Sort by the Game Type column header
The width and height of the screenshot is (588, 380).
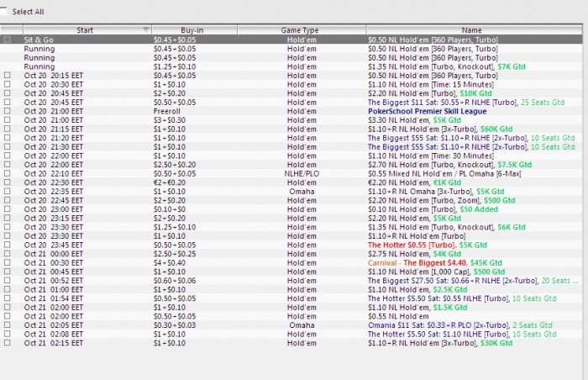point(302,30)
